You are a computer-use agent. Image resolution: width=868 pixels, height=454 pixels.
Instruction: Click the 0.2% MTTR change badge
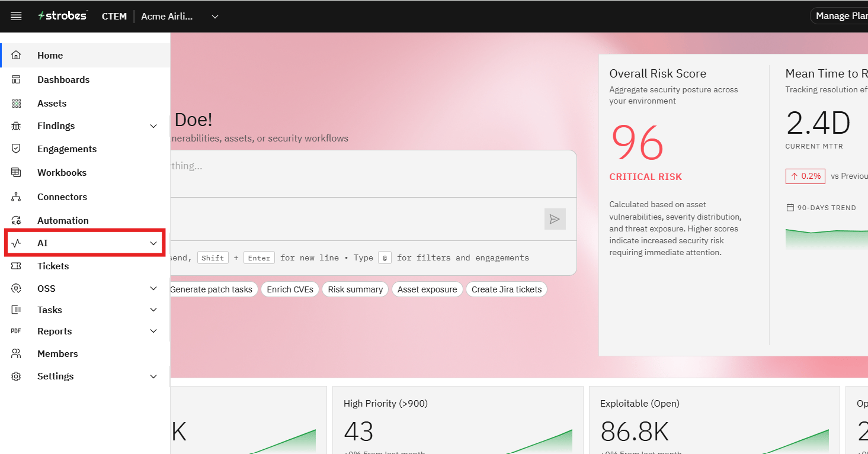[x=805, y=176]
